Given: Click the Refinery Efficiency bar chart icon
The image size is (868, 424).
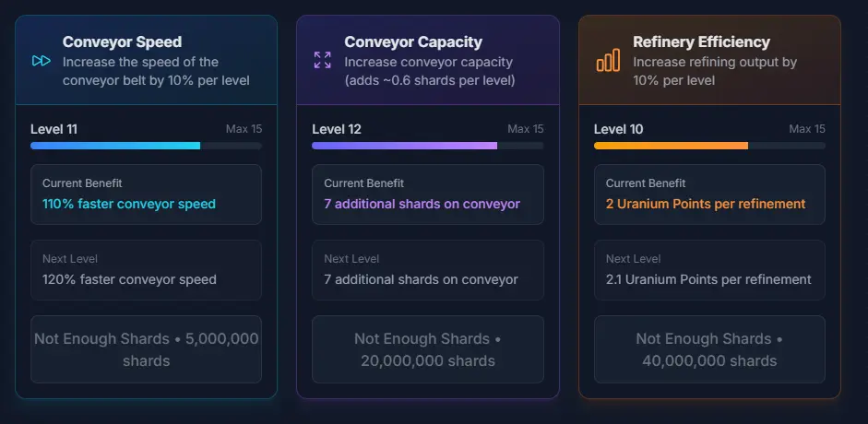Looking at the screenshot, I should (x=608, y=60).
